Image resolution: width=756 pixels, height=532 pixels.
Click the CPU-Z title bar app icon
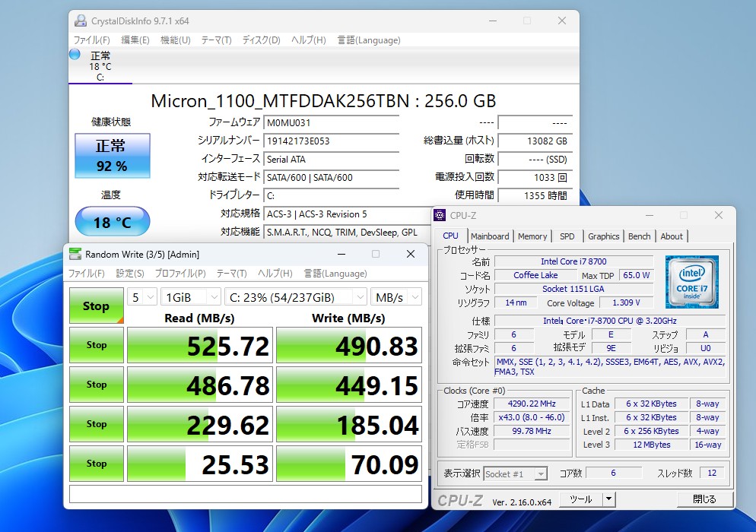[440, 215]
